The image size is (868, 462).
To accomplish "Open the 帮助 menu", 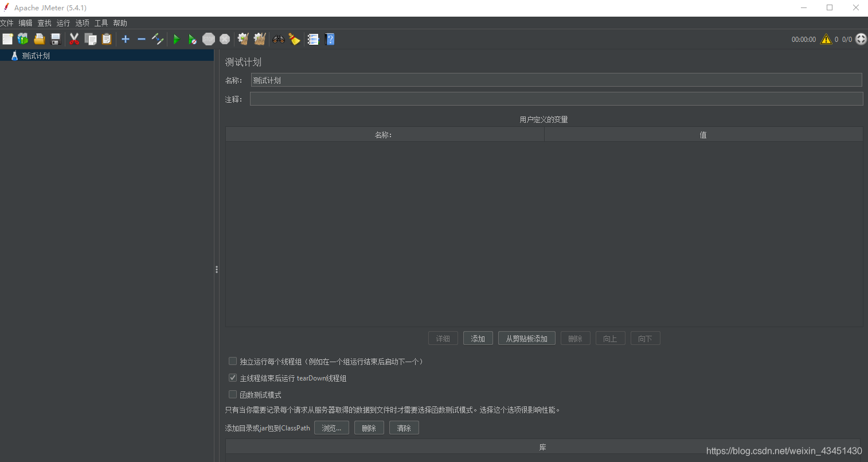I will [x=120, y=23].
